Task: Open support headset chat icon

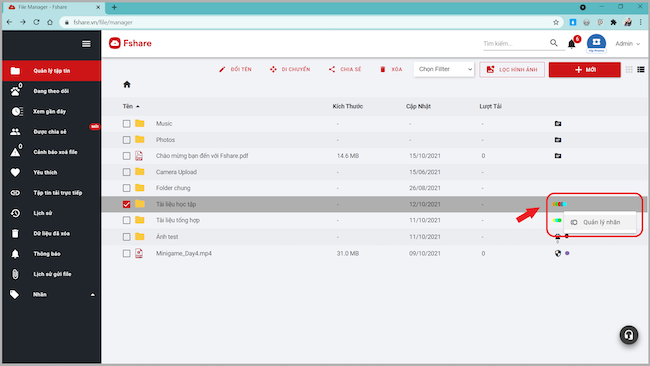Action: tap(629, 335)
